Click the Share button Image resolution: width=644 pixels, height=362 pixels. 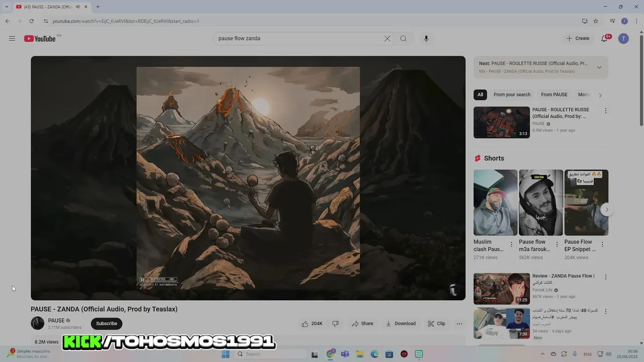pos(362,324)
